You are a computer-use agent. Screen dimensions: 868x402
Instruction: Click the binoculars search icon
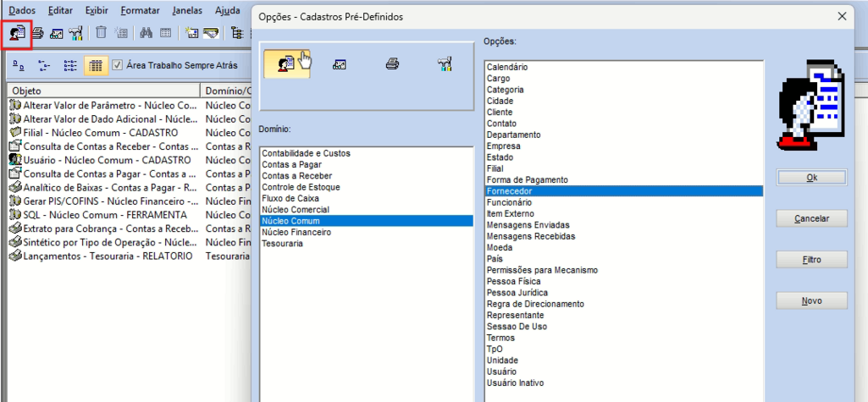pyautogui.click(x=147, y=33)
